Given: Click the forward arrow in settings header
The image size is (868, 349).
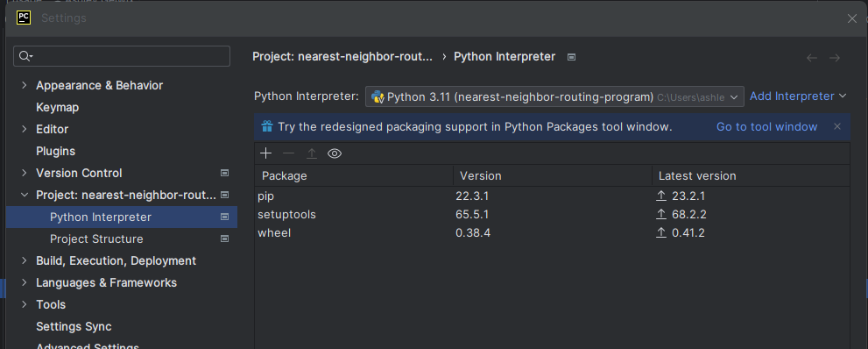Looking at the screenshot, I should 835,58.
